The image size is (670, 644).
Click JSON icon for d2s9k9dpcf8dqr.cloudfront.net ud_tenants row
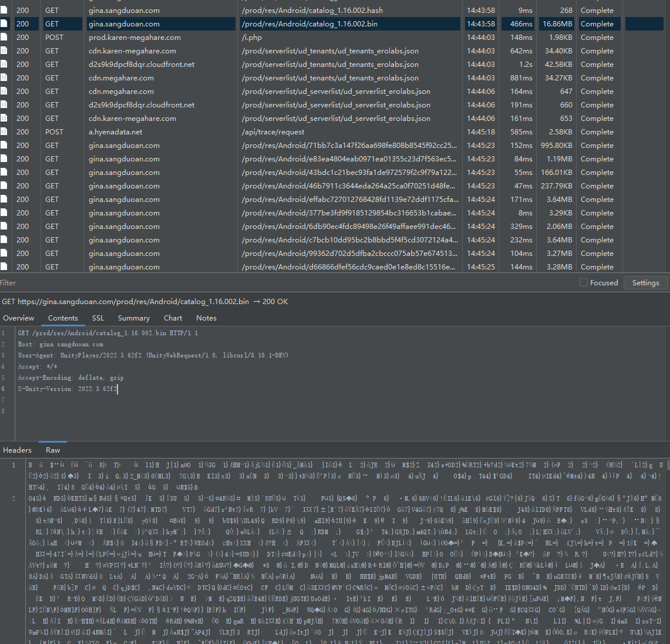[4, 65]
